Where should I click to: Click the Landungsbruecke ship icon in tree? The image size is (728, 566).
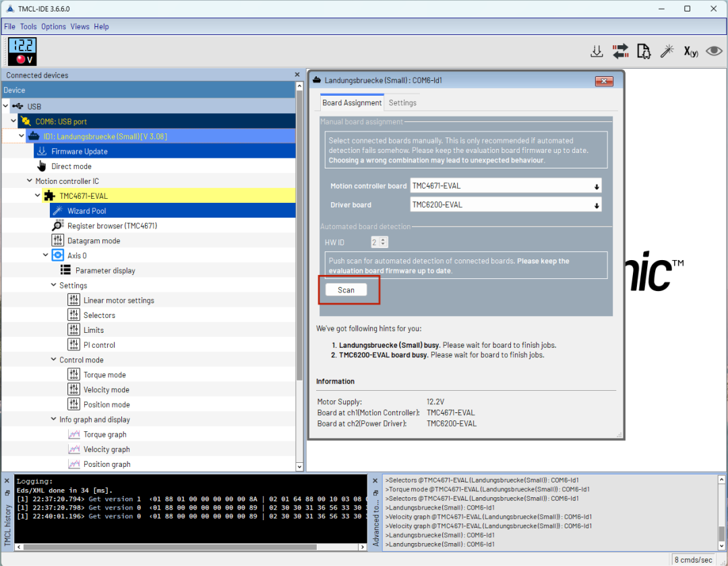click(34, 136)
